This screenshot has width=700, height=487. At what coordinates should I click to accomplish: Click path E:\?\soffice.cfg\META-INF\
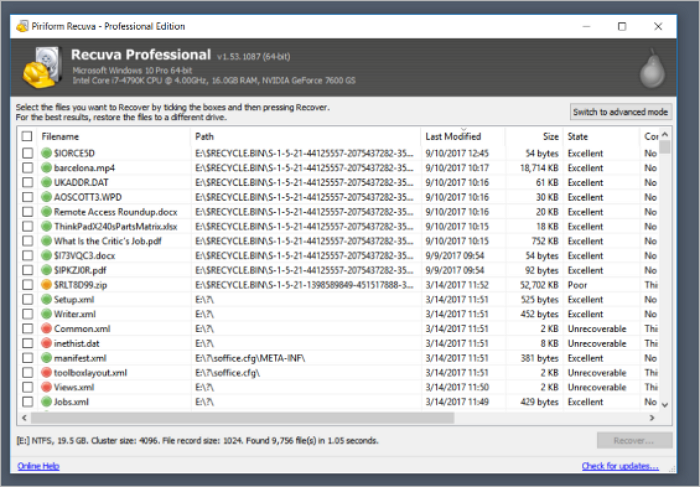pyautogui.click(x=250, y=358)
